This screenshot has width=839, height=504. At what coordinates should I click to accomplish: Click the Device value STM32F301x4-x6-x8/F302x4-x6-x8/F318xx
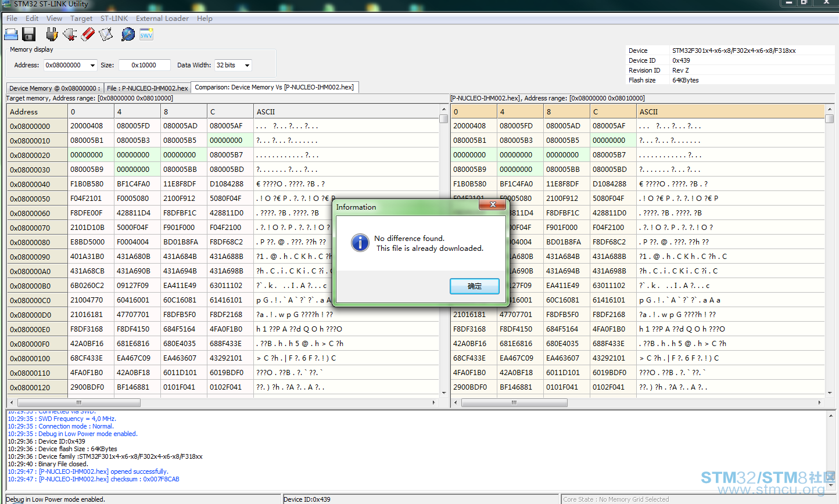coord(734,51)
